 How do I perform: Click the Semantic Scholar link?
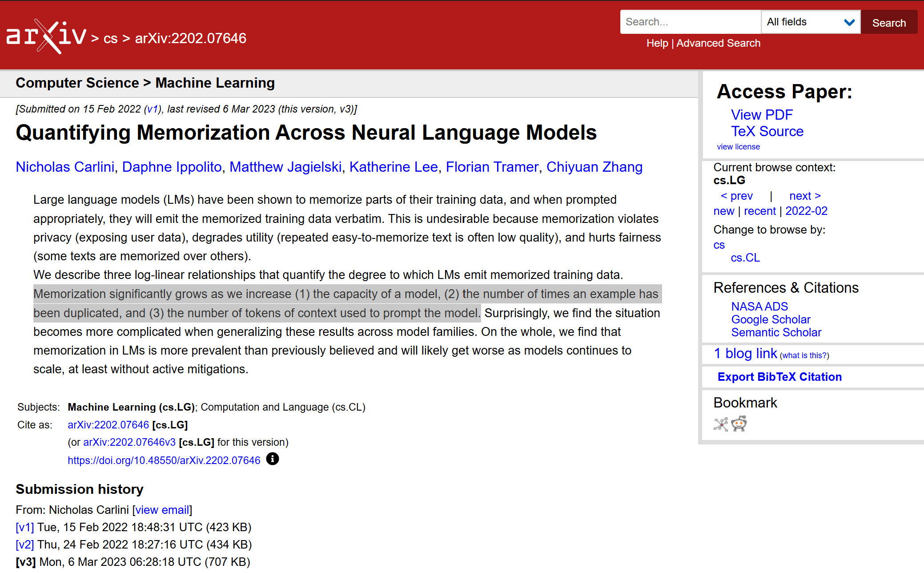click(776, 332)
